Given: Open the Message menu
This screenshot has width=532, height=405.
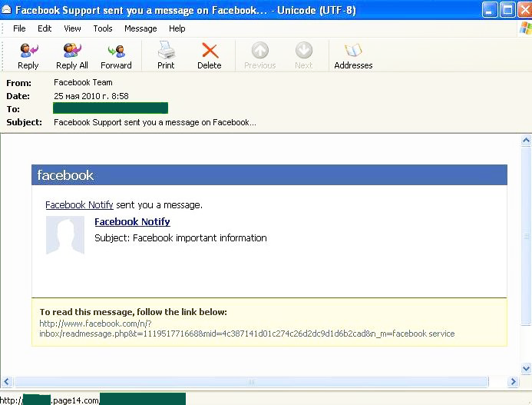Looking at the screenshot, I should pyautogui.click(x=140, y=28).
